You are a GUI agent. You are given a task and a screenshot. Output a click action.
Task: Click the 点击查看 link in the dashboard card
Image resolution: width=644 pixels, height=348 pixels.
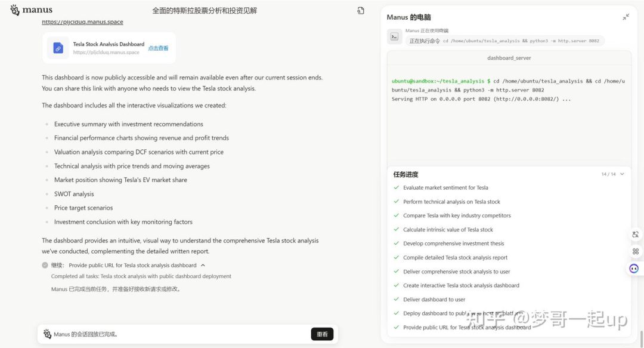tap(158, 48)
